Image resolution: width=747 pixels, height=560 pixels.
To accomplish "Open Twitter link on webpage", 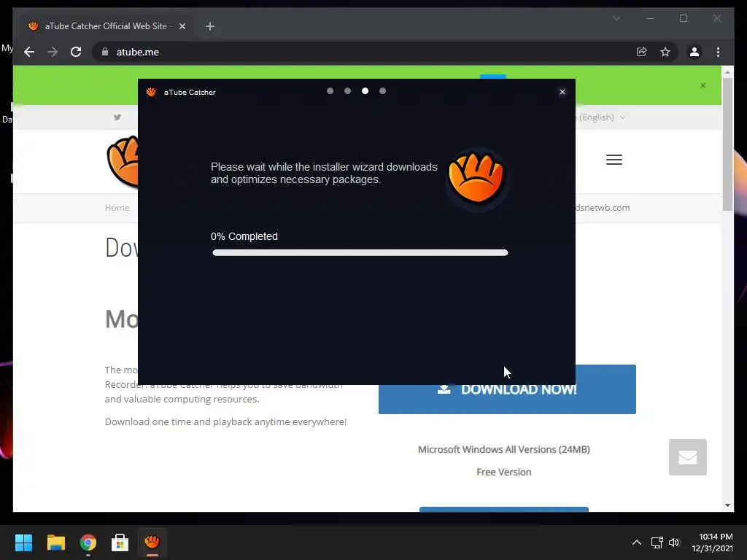I will (x=117, y=117).
